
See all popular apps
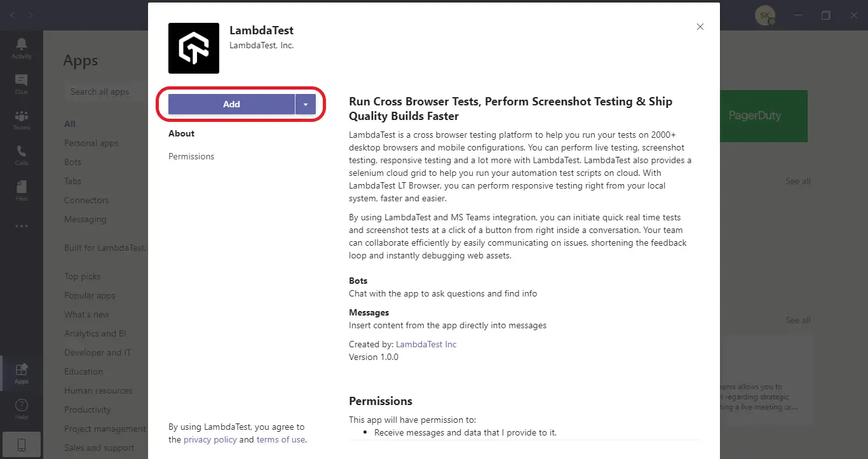click(797, 181)
